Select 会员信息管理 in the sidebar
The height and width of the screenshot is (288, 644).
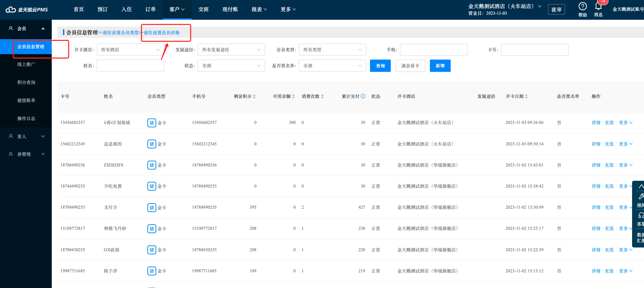[26, 47]
